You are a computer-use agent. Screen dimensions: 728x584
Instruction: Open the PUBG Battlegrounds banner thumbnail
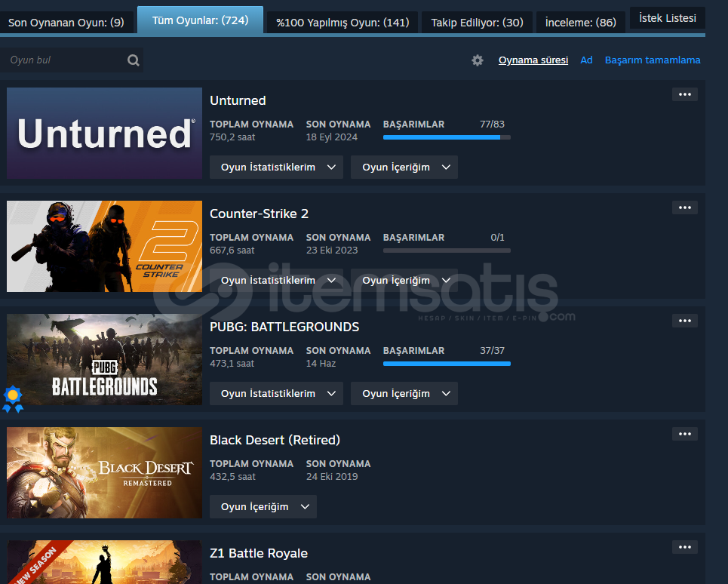[104, 360]
